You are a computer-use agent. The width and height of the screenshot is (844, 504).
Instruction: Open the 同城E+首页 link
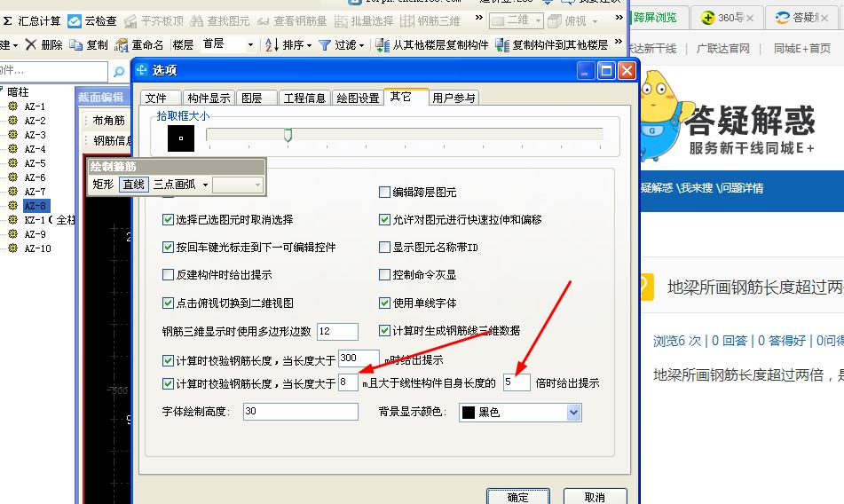click(x=802, y=49)
